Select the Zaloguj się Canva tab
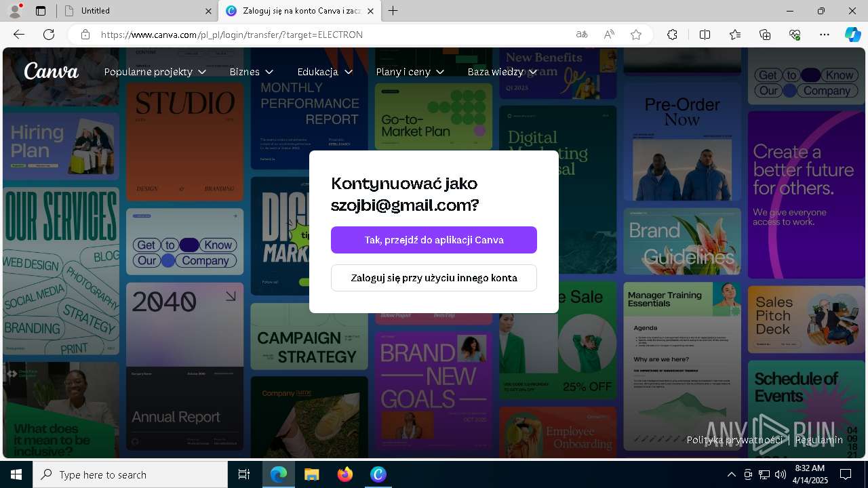The width and height of the screenshot is (868, 488). tap(300, 11)
